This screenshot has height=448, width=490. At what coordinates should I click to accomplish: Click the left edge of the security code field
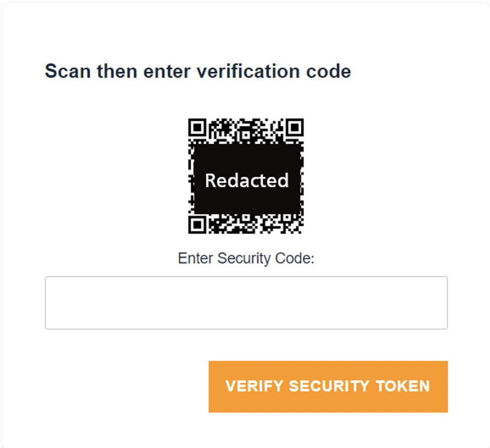tap(51, 302)
